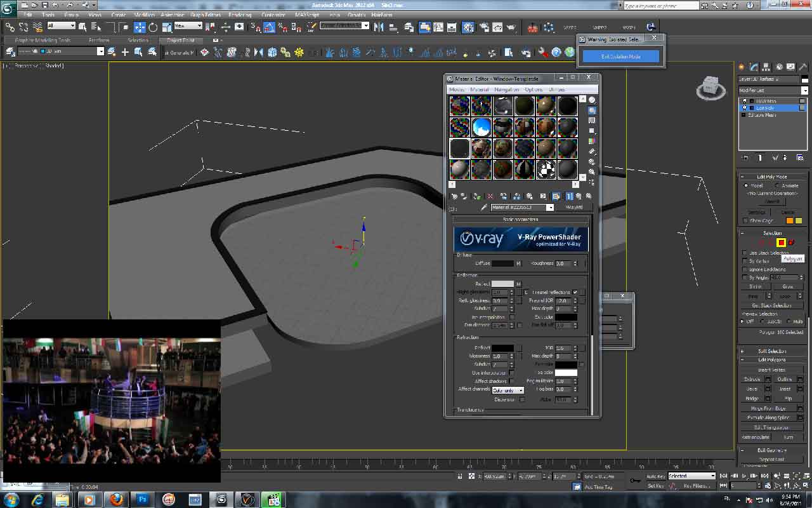Select the blue sky sphere material slot
812x508 pixels.
click(481, 127)
